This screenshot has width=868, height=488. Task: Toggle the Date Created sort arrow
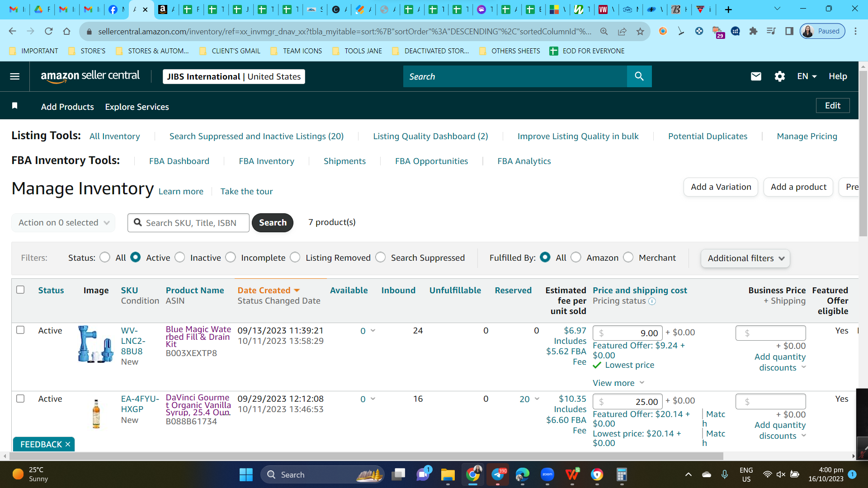pyautogui.click(x=297, y=290)
